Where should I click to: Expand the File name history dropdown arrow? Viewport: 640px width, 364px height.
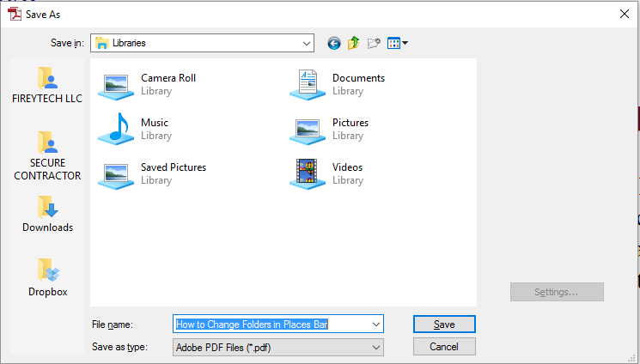[376, 325]
